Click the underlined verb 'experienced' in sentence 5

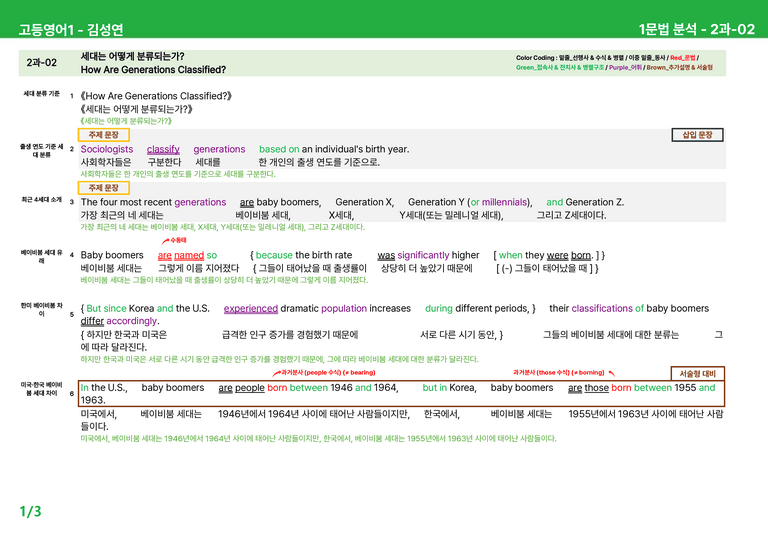[251, 308]
